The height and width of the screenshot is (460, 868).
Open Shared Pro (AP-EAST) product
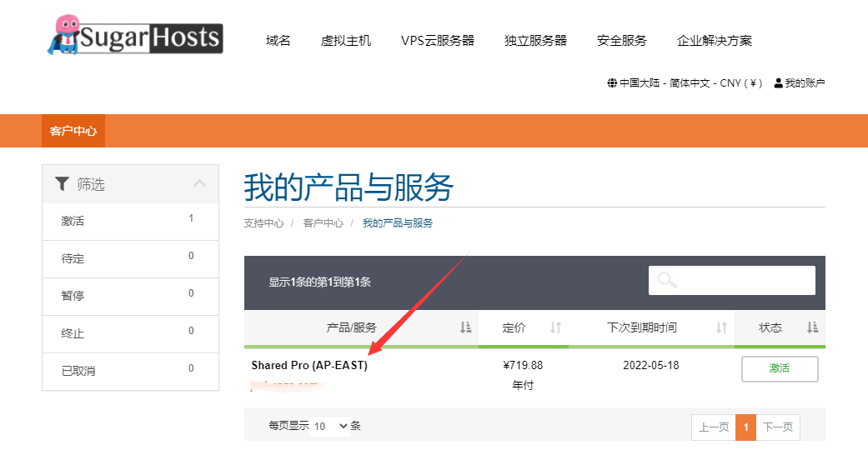point(309,365)
